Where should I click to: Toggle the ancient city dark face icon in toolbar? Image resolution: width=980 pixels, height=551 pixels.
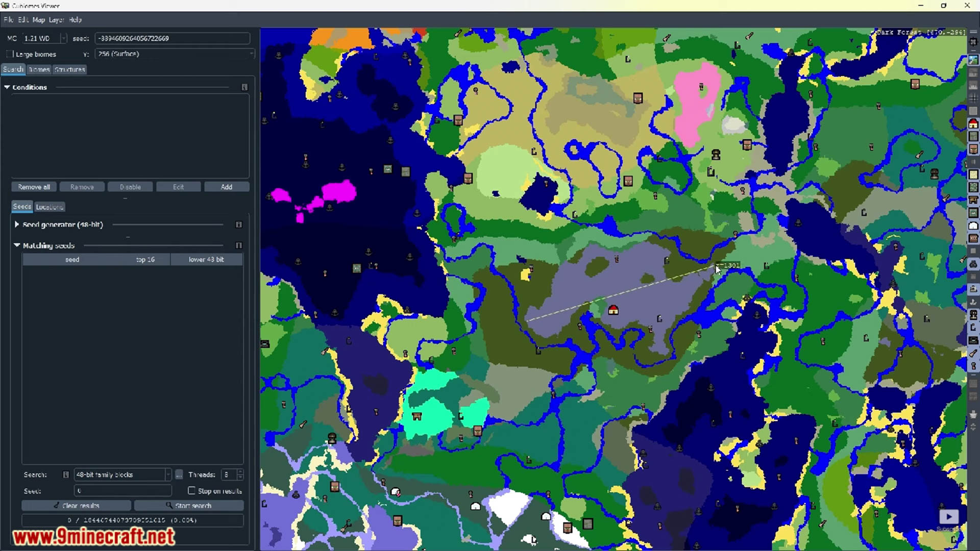[x=973, y=314]
